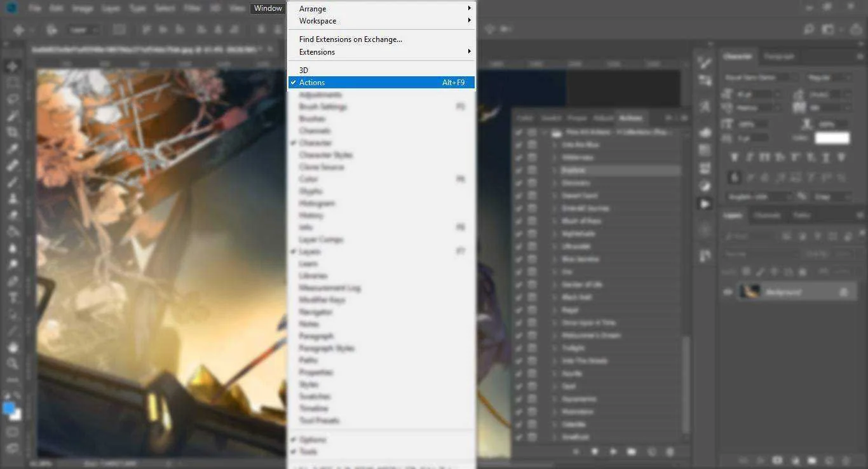Switch to the Paths tab

tap(802, 215)
